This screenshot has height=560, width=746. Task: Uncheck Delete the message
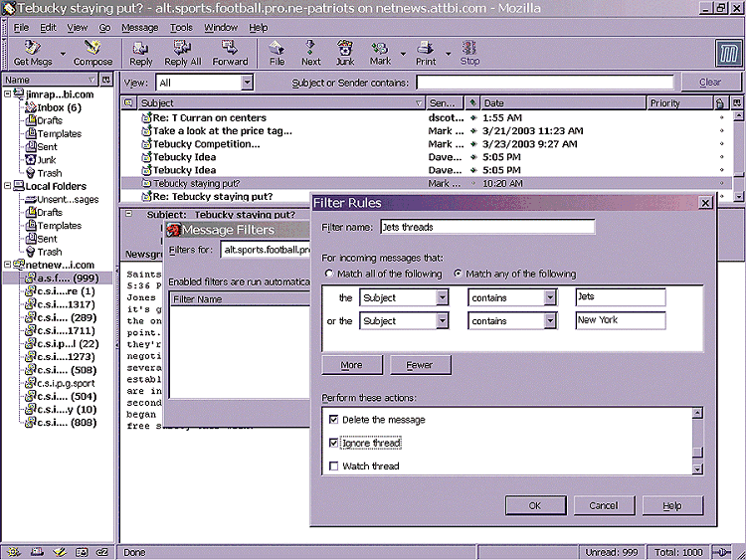click(333, 419)
